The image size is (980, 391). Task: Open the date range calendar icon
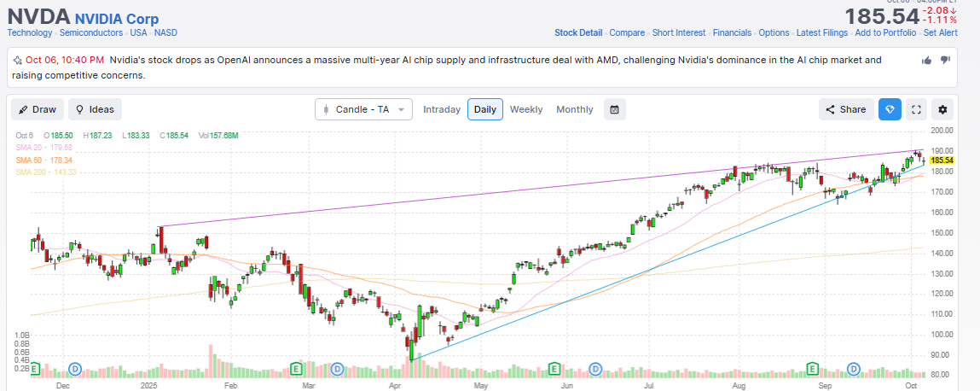[614, 109]
